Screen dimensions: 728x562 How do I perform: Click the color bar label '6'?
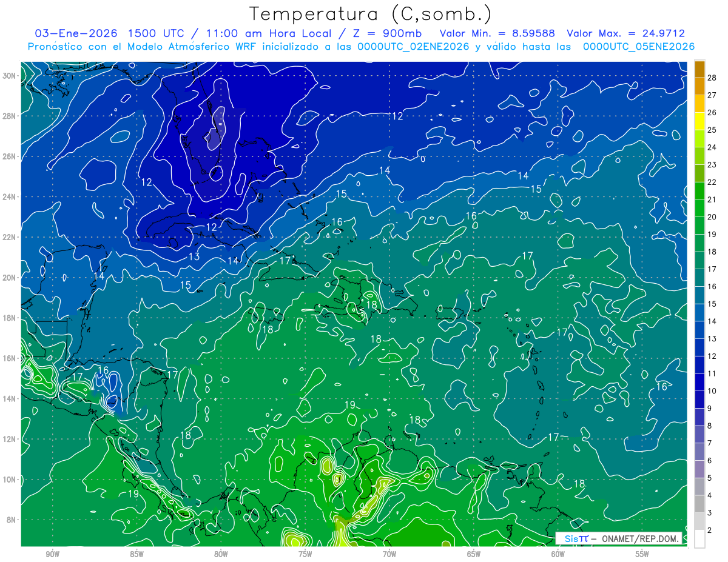tap(709, 461)
